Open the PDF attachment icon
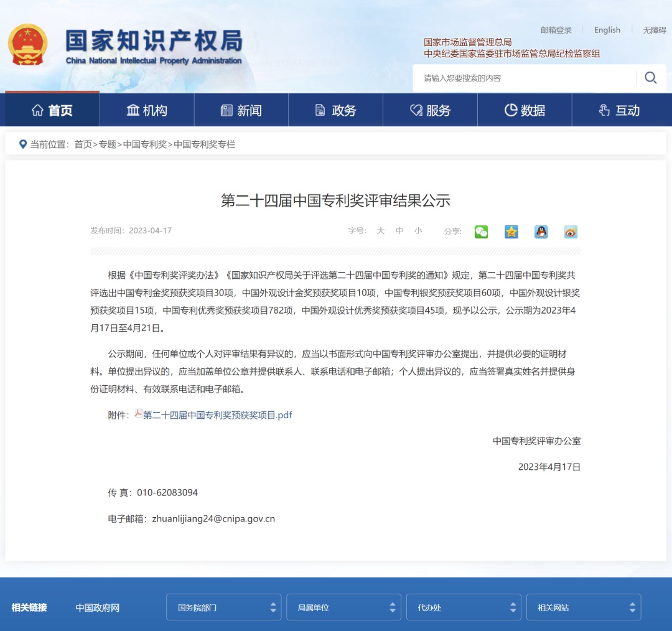 [139, 414]
